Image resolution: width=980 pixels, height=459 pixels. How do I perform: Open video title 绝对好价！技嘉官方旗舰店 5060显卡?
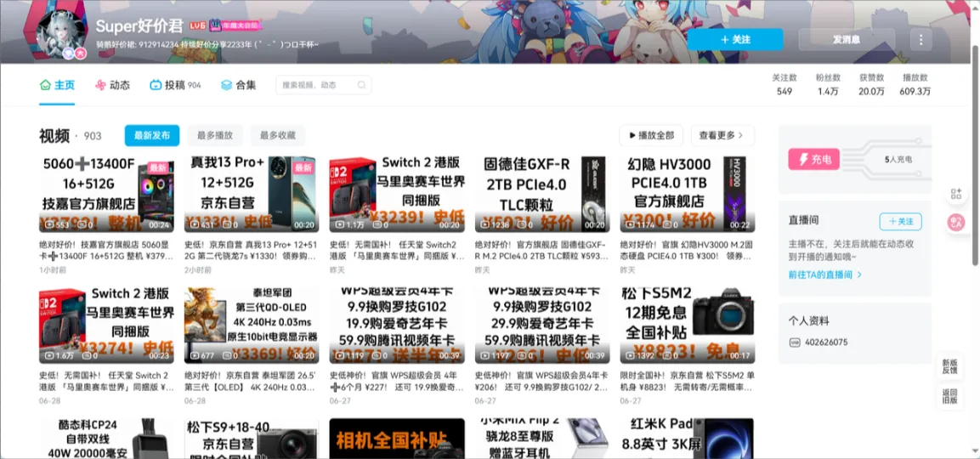(106, 250)
